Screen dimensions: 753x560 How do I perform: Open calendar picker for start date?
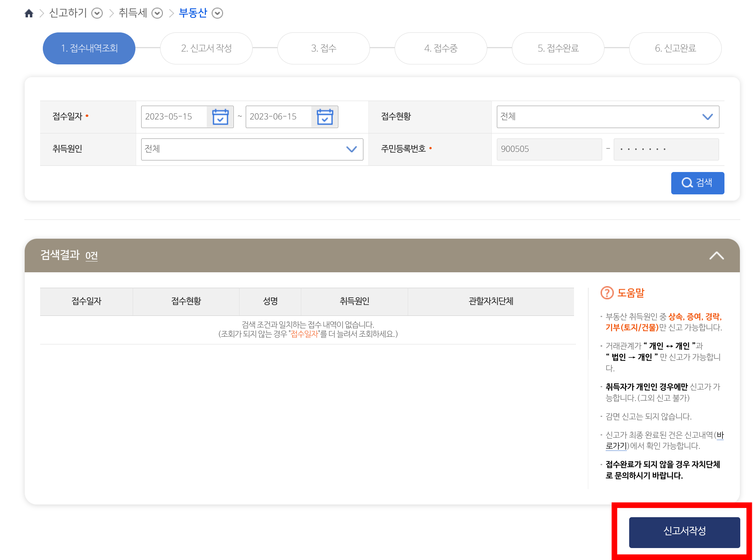[220, 117]
